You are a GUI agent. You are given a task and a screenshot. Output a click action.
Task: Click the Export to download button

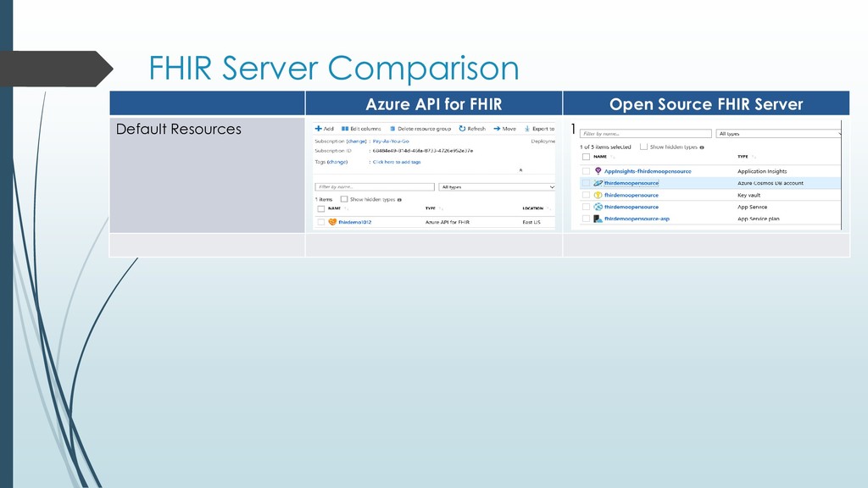point(539,129)
